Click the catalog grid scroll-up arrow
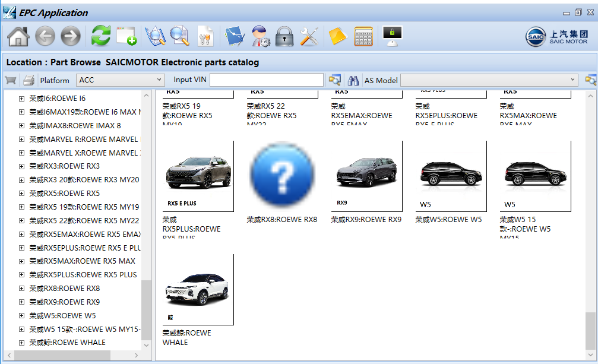Viewport: 598px width, 364px height. pyautogui.click(x=590, y=96)
